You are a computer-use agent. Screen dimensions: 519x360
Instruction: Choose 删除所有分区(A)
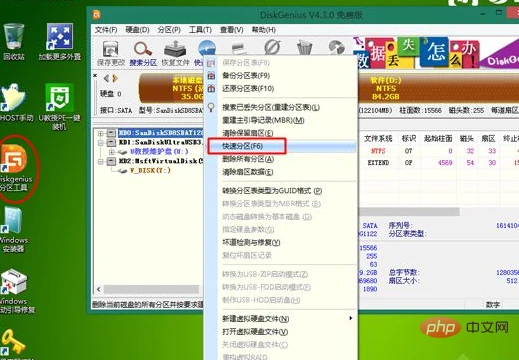tap(280, 159)
